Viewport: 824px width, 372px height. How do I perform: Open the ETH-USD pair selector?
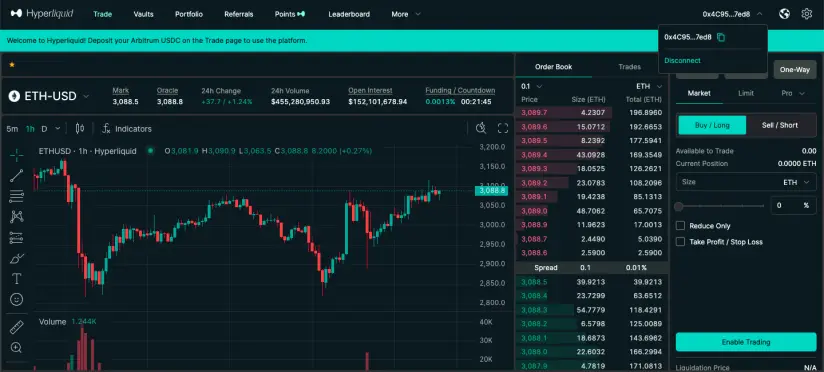click(49, 96)
